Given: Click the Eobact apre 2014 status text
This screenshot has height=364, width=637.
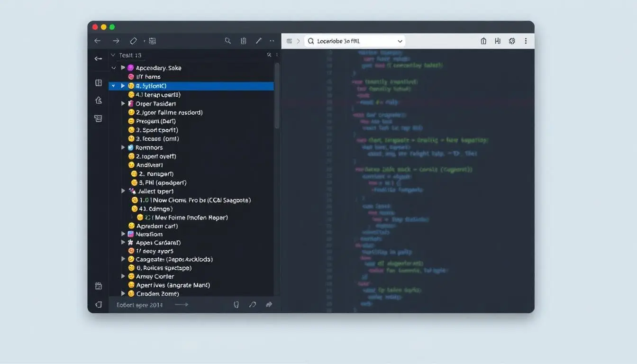Looking at the screenshot, I should pos(139,305).
